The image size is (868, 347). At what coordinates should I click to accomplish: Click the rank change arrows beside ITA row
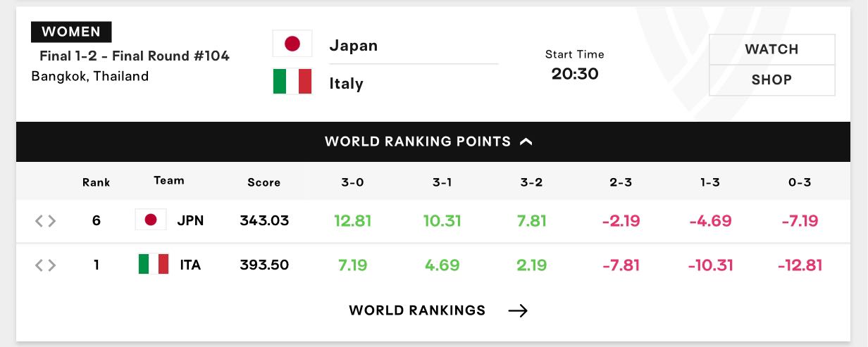pyautogui.click(x=46, y=265)
